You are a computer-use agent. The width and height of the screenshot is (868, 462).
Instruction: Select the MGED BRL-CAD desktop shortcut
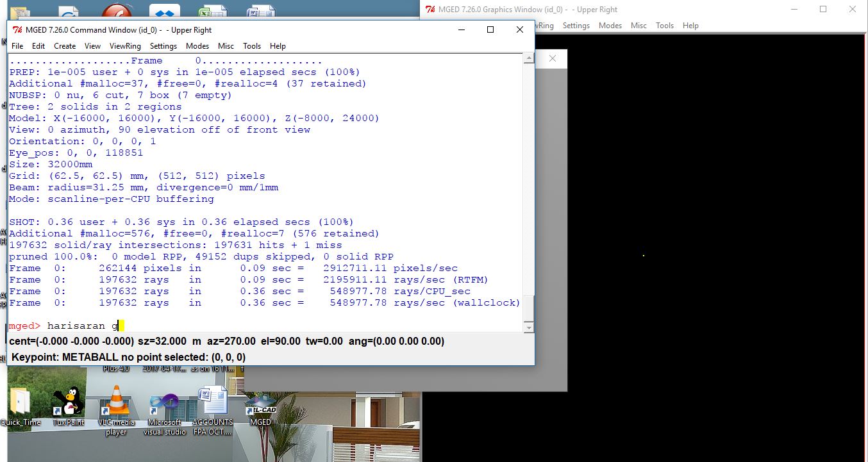coord(260,408)
